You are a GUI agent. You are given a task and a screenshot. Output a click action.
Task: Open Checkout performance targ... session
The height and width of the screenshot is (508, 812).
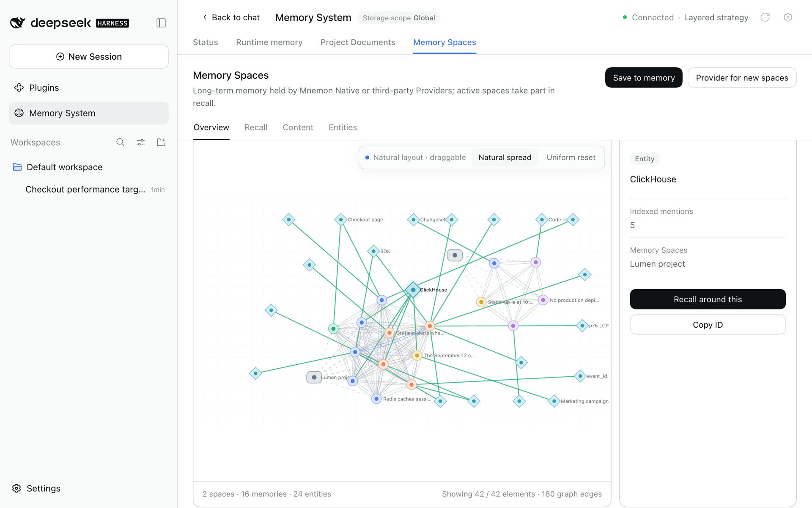[89, 189]
